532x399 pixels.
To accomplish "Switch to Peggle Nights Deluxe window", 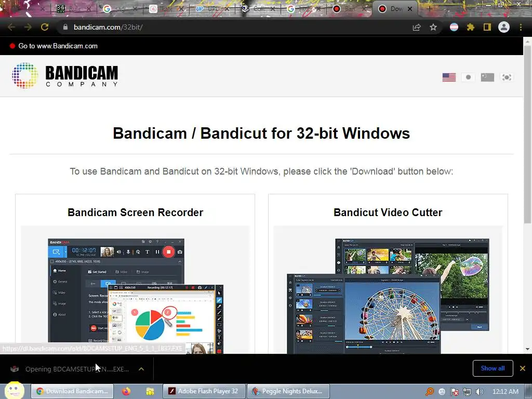I will [288, 391].
